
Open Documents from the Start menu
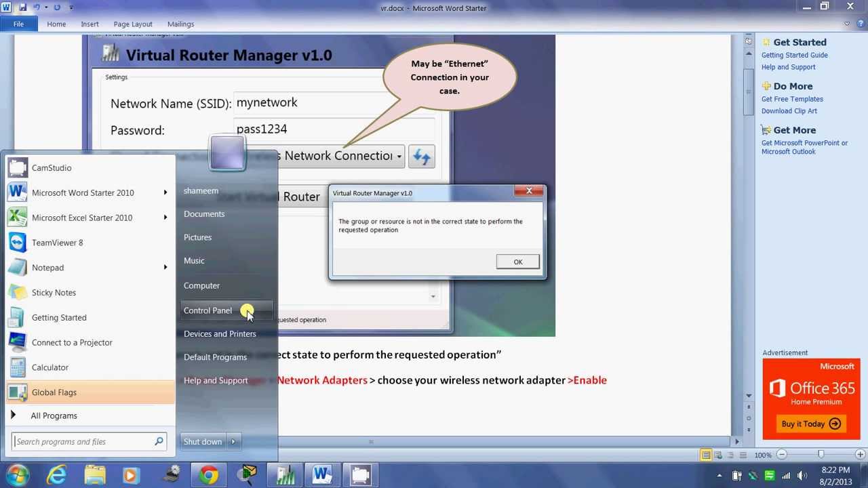coord(204,214)
